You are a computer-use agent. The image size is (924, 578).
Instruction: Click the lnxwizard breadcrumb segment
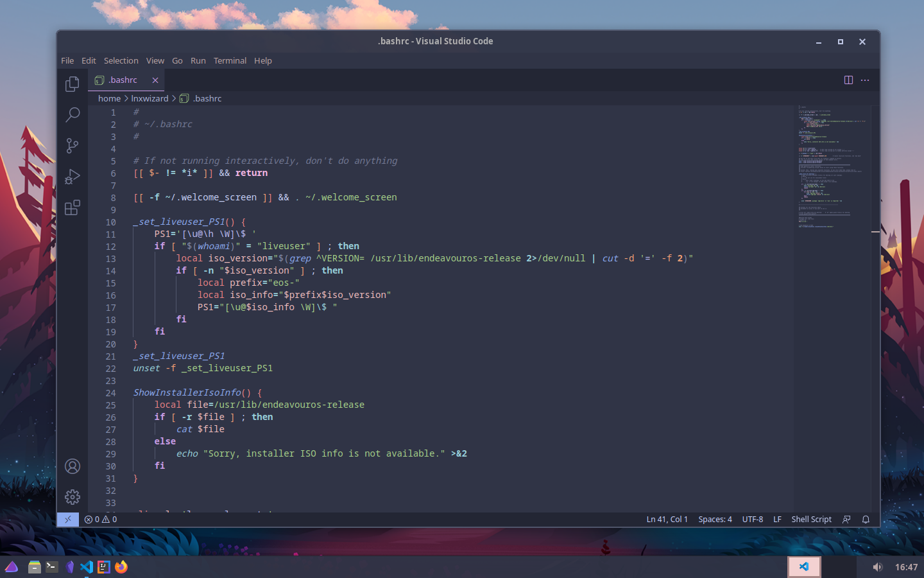[150, 98]
